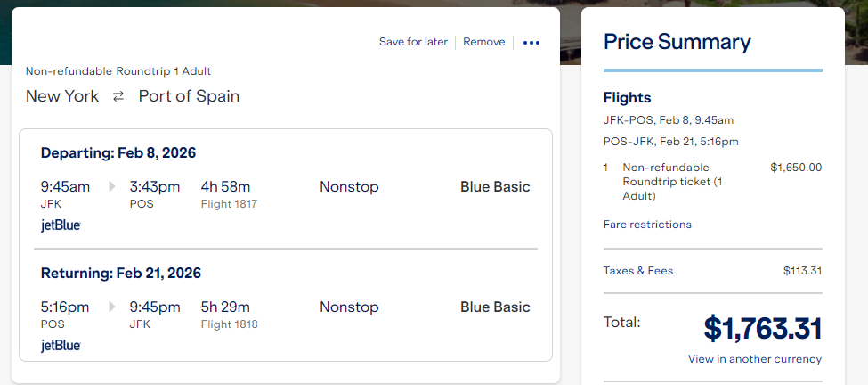Click the arrow icon after 9:45am departure
This screenshot has width=868, height=385.
112,186
